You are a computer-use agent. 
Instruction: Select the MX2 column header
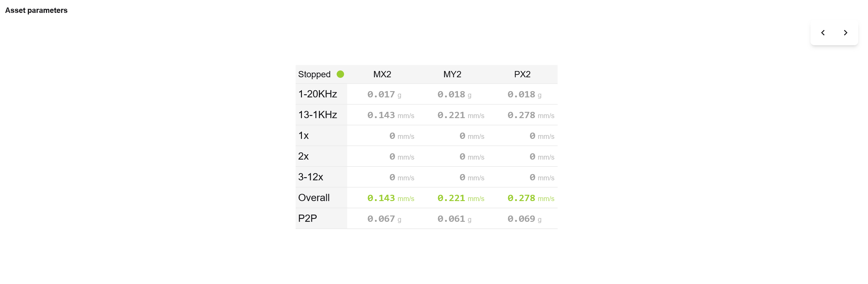tap(382, 74)
